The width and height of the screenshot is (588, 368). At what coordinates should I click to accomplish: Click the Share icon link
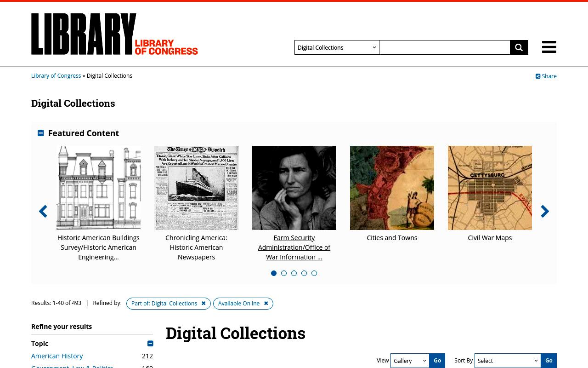pyautogui.click(x=546, y=76)
